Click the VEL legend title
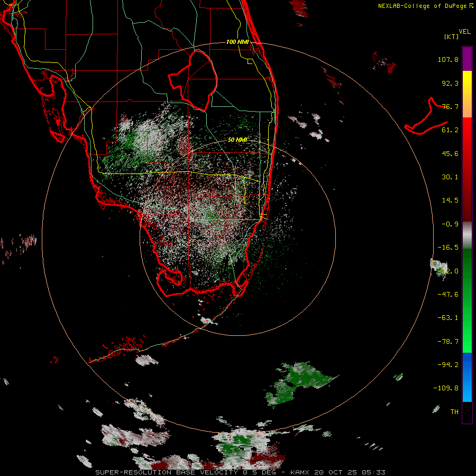Screen dimensions: 476x476 [x=465, y=32]
